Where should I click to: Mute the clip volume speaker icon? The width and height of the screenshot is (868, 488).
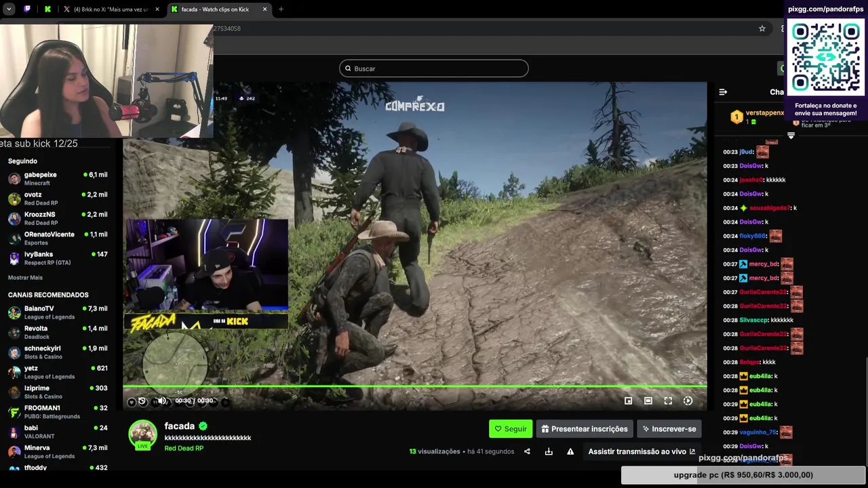161,401
